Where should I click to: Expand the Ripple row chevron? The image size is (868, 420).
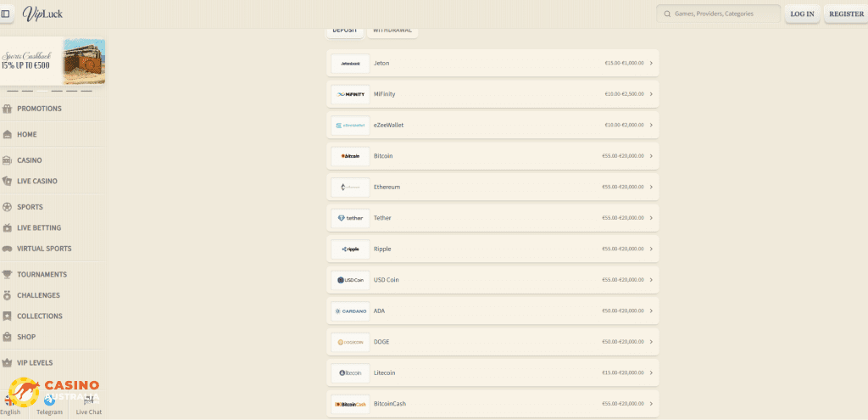651,249
